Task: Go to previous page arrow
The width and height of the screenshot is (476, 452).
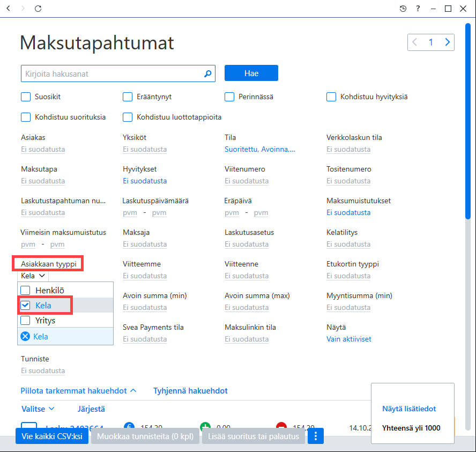Action: tap(415, 42)
